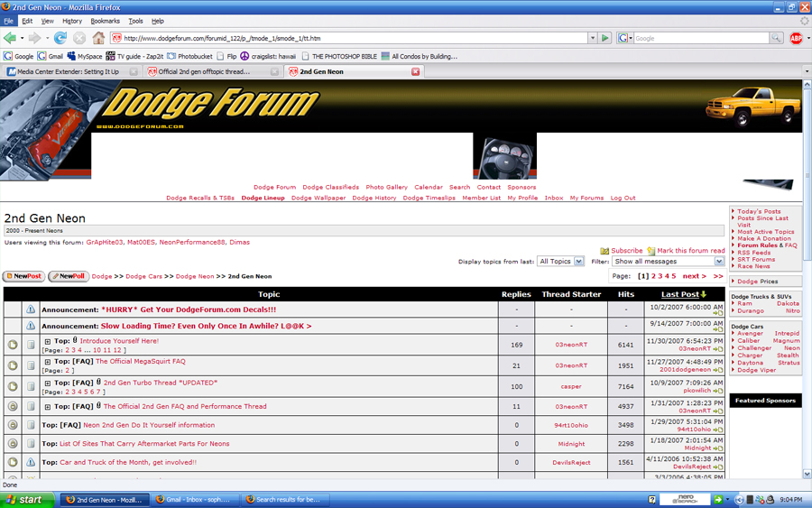Click the green Go arrow beside address bar
Screen dimensions: 812x508
click(604, 38)
